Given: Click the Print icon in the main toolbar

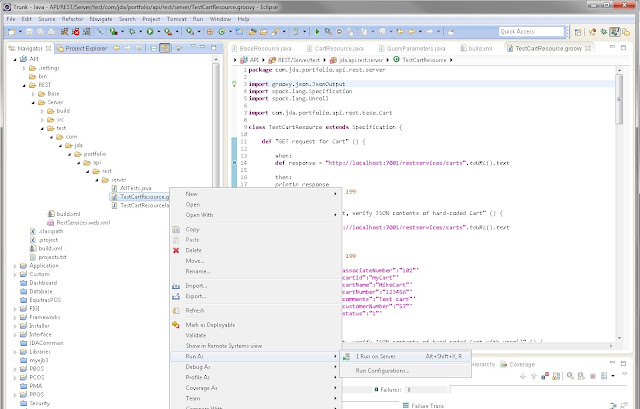Looking at the screenshot, I should point(51,31).
